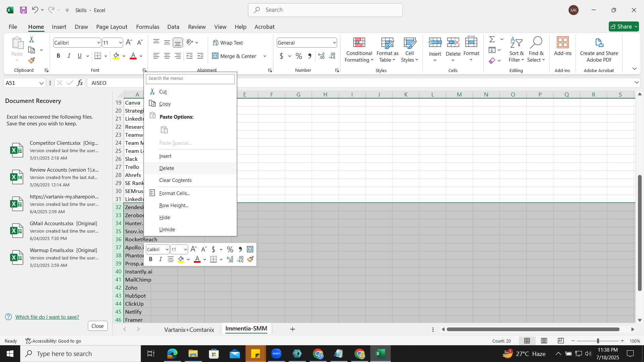The image size is (644, 362).
Task: Click 'Which file do I want to save?' link
Action: click(x=47, y=317)
